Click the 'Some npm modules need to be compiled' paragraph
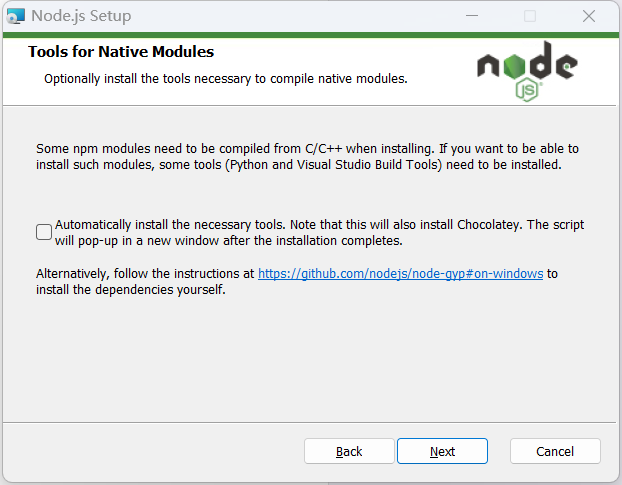Image resolution: width=622 pixels, height=485 pixels. click(307, 157)
